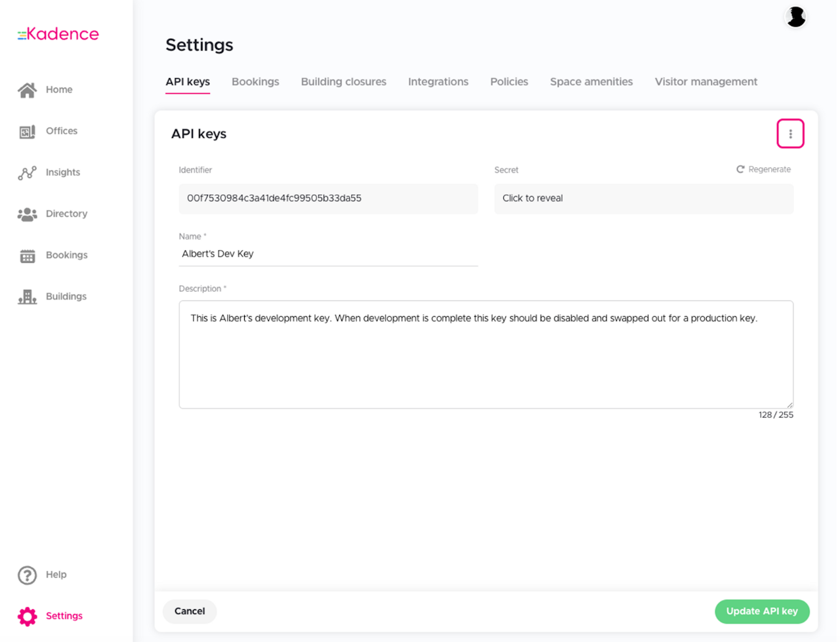The image size is (840, 642).
Task: Open Insights using the graph icon
Action: point(27,173)
